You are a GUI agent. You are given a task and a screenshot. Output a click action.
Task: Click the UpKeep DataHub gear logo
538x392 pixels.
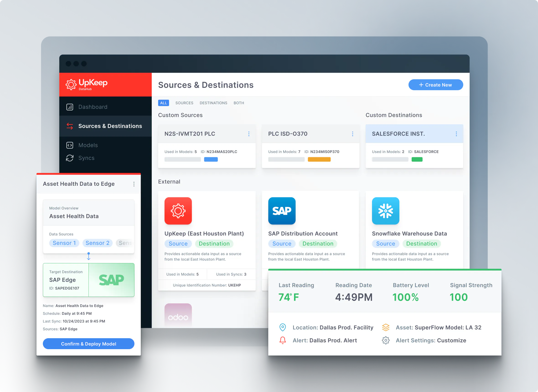click(x=71, y=85)
